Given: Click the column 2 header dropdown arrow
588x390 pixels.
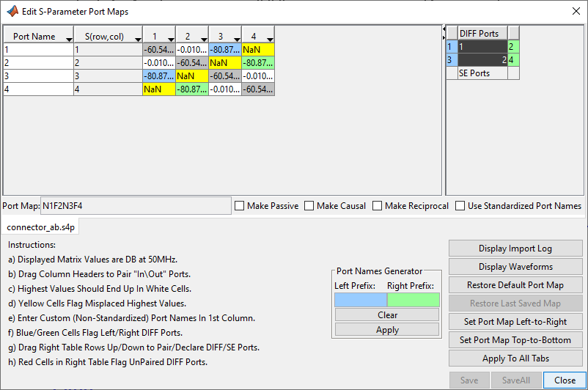Looking at the screenshot, I should pyautogui.click(x=204, y=39).
